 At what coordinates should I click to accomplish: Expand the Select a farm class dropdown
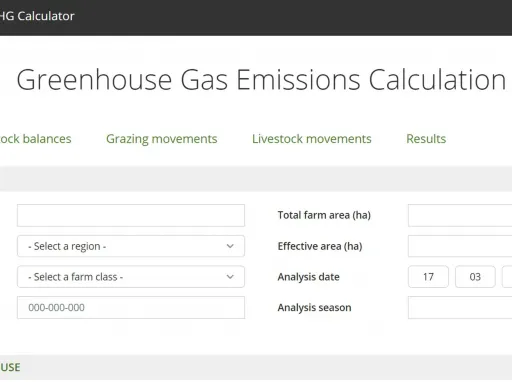click(x=131, y=277)
